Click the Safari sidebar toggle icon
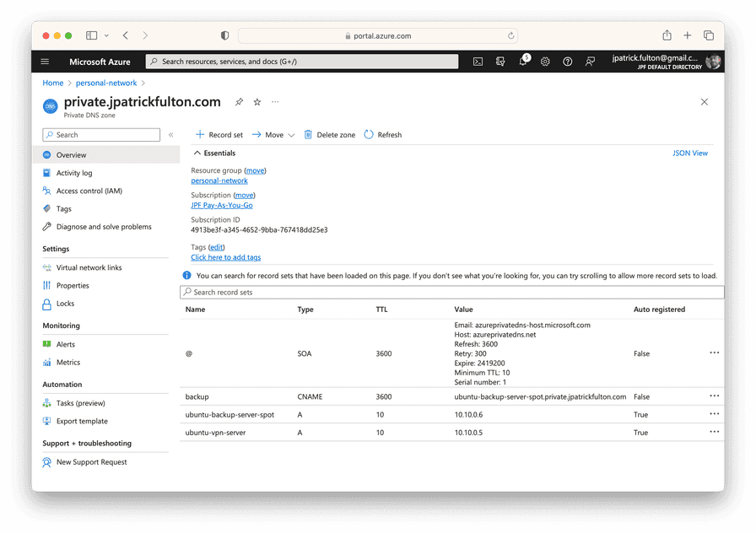 [92, 35]
